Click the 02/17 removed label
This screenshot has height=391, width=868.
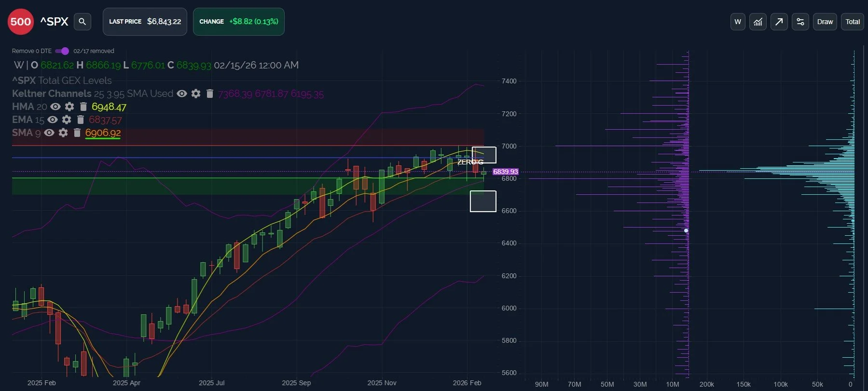click(x=94, y=51)
